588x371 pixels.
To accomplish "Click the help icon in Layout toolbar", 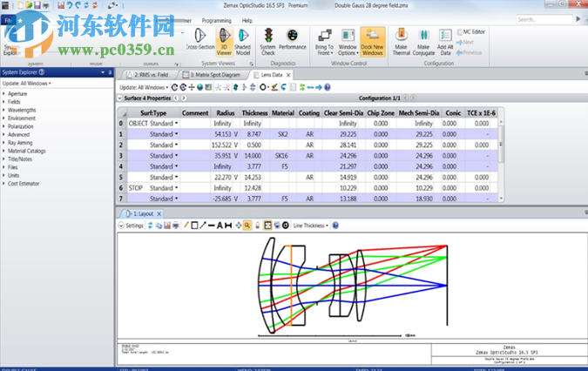I will pos(335,226).
